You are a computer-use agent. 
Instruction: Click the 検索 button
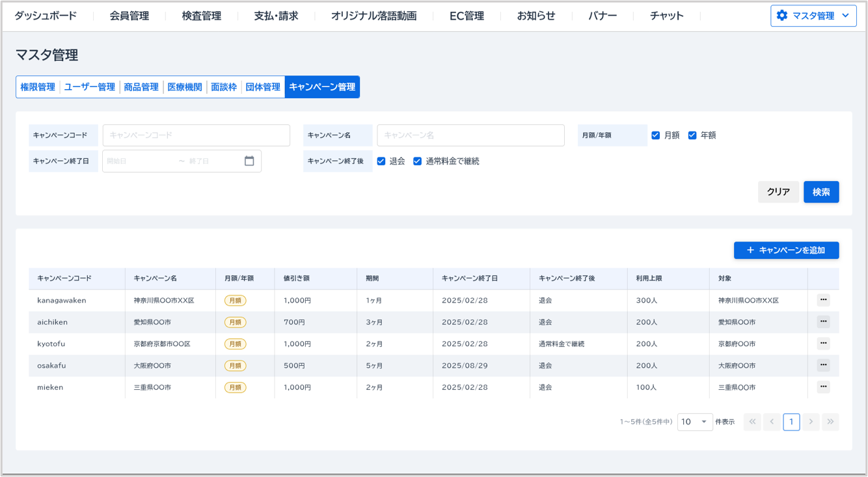point(821,192)
